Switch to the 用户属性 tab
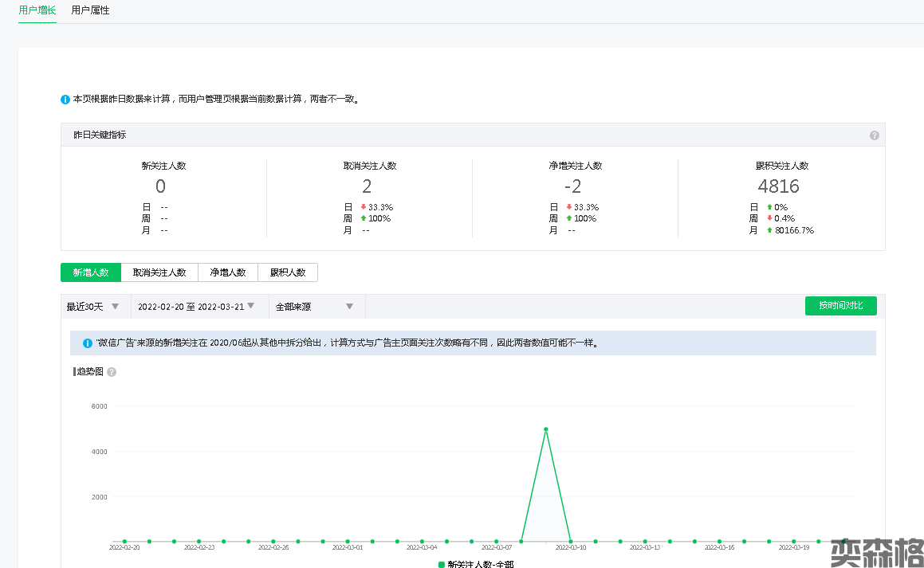 (90, 10)
